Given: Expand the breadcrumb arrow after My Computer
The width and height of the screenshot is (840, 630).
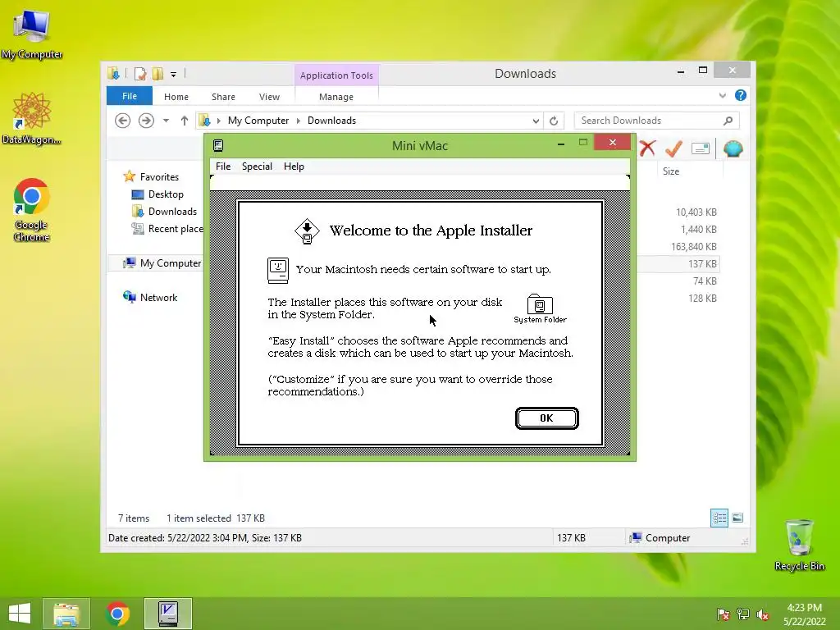Looking at the screenshot, I should tap(299, 121).
